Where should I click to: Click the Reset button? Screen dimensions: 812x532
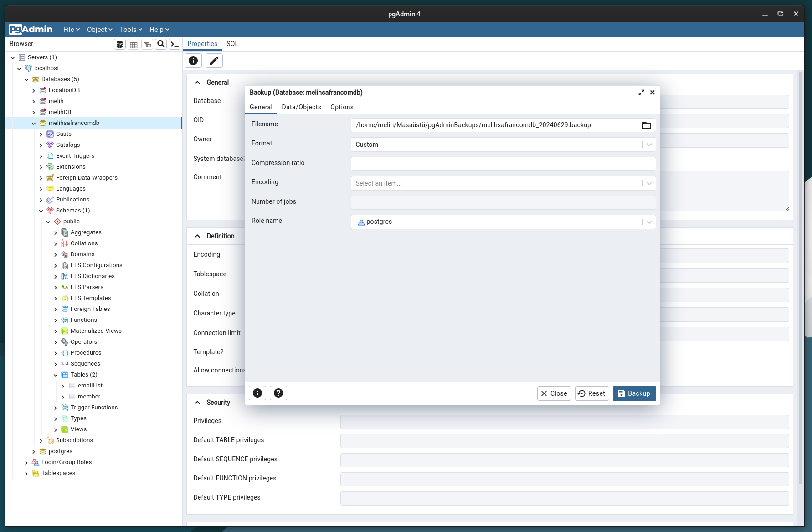(592, 393)
